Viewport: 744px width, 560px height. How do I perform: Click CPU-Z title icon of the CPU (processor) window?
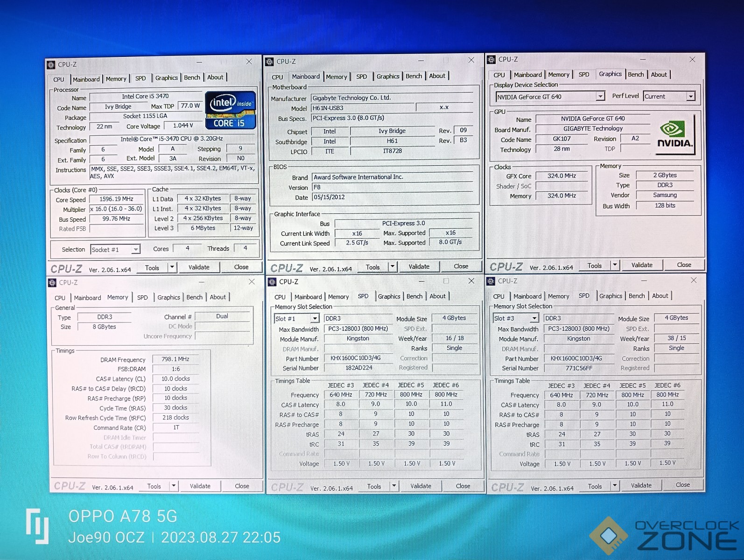pyautogui.click(x=52, y=65)
